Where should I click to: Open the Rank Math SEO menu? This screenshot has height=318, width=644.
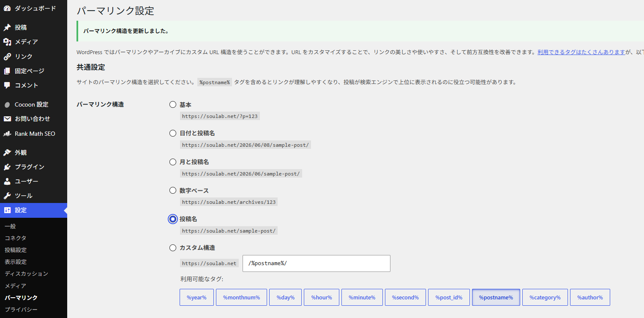[x=33, y=134]
